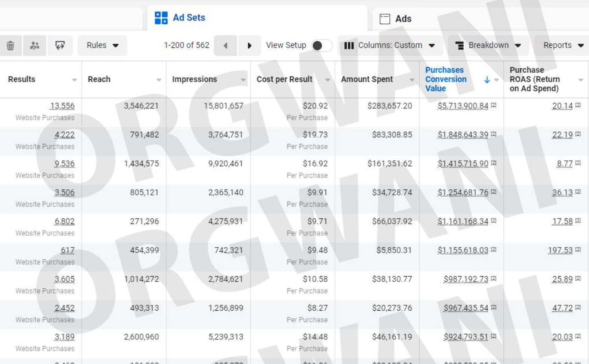
Task: Sort by the Amount Spent header
Action: click(x=367, y=79)
